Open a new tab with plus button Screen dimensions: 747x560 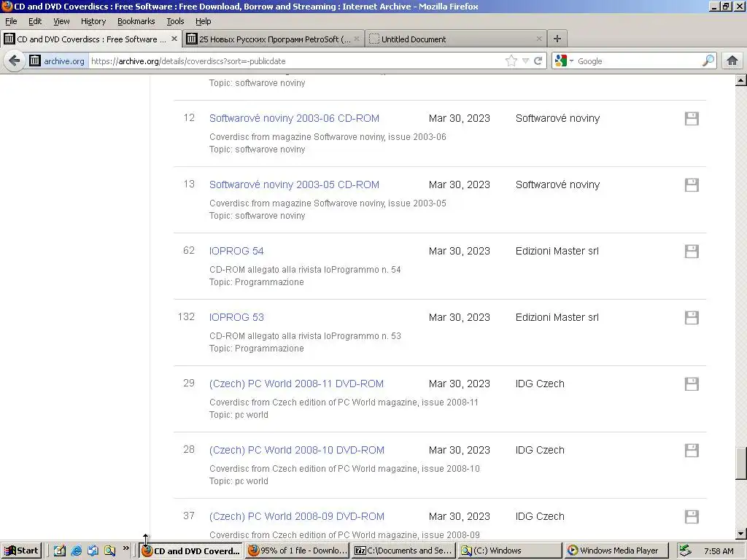(557, 39)
